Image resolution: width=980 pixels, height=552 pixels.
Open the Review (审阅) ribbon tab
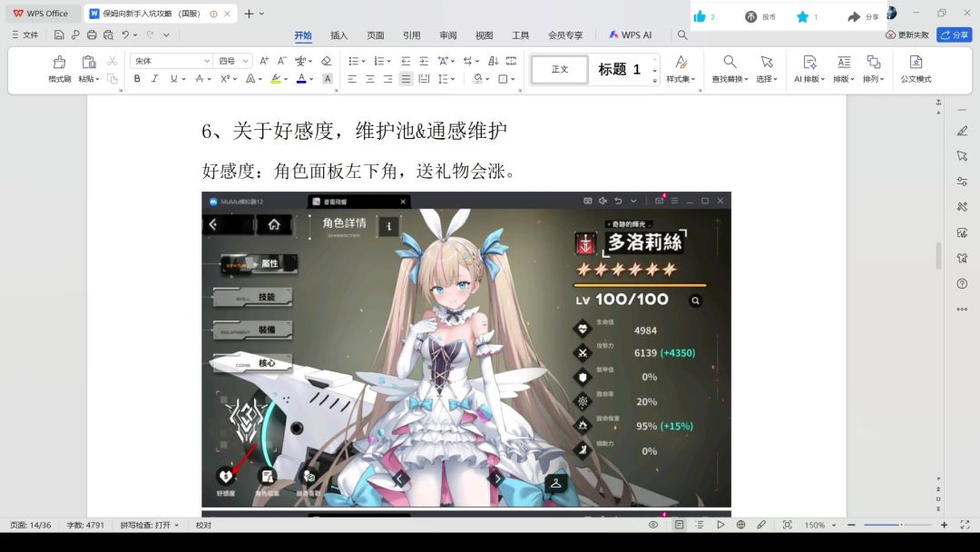448,35
